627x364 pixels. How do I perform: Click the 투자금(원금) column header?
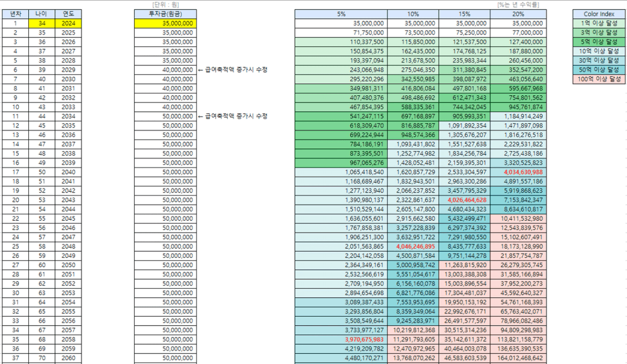click(x=165, y=14)
